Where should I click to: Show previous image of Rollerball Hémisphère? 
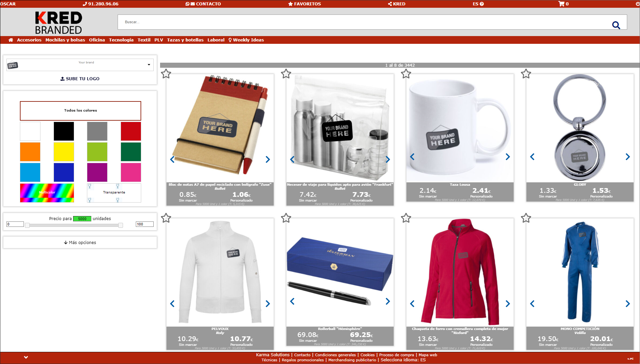292,301
